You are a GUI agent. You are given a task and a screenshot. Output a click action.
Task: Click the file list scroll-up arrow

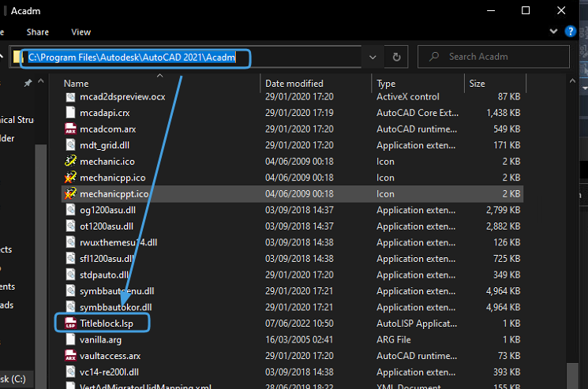(x=572, y=81)
